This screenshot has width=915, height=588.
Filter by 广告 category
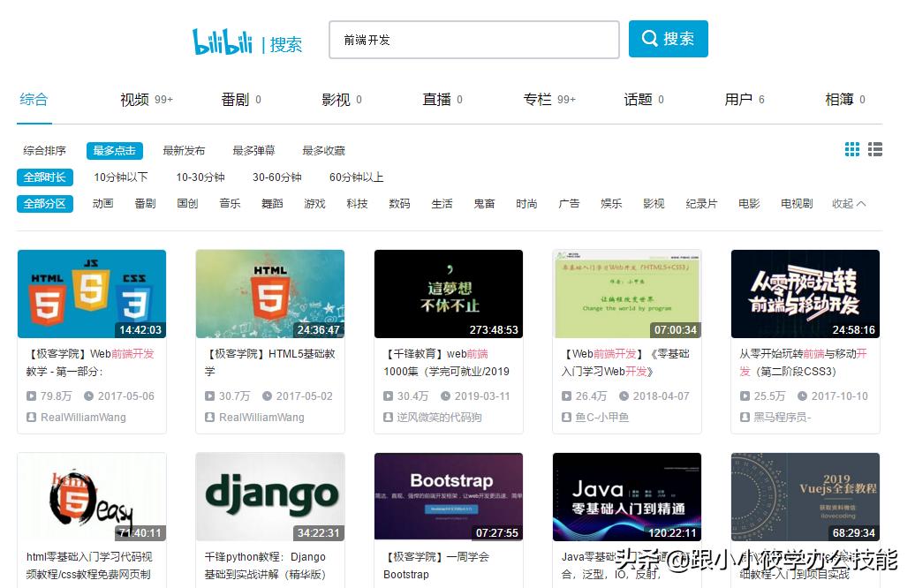569,204
